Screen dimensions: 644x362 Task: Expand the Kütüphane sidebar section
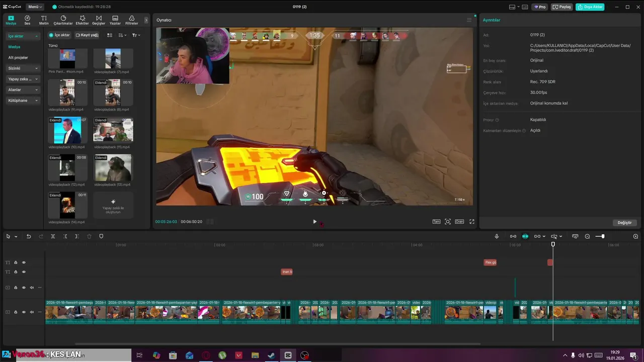[23, 101]
